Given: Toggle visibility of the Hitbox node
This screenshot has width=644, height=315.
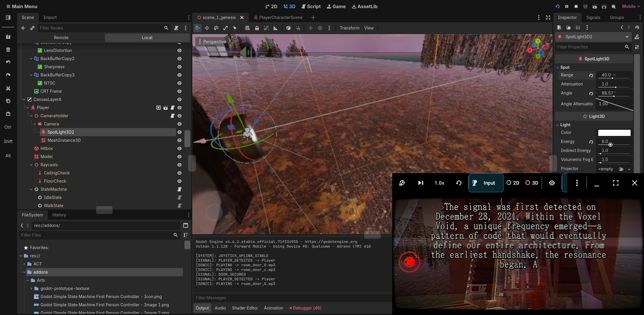Looking at the screenshot, I should (x=180, y=148).
